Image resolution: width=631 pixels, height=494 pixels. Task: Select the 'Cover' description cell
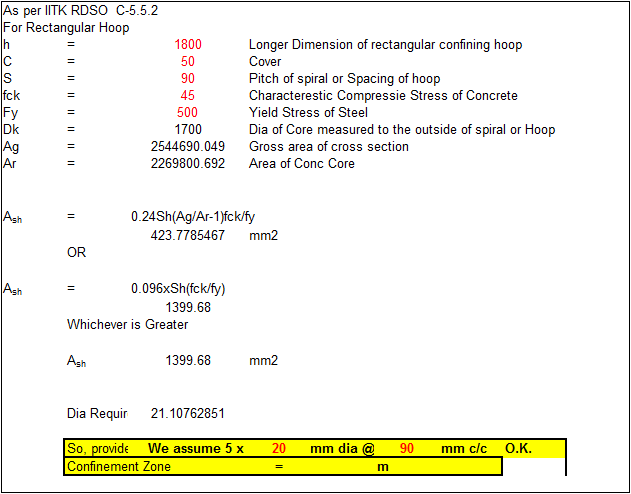265,62
